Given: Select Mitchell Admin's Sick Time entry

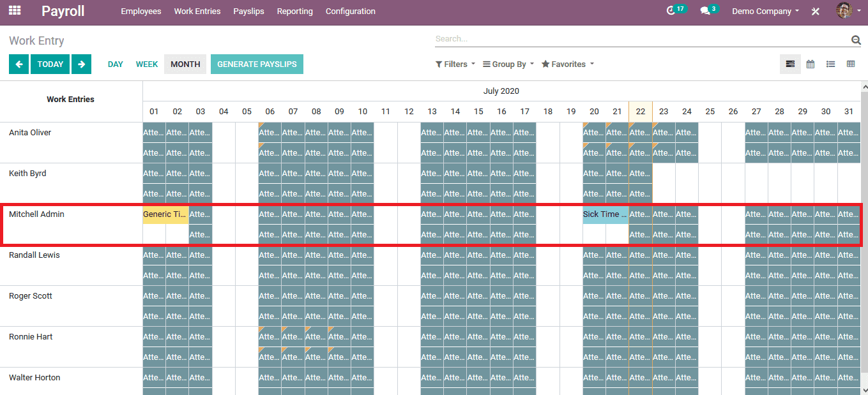Looking at the screenshot, I should coord(603,214).
